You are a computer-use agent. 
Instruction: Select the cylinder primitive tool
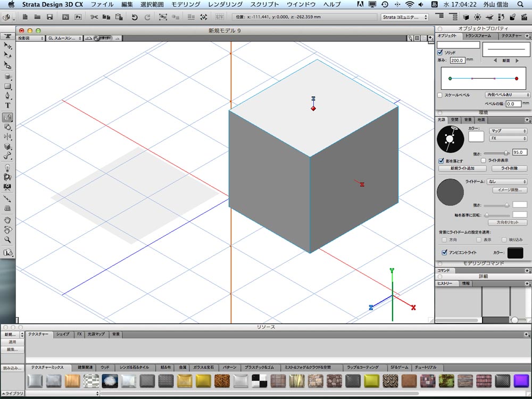[7, 77]
